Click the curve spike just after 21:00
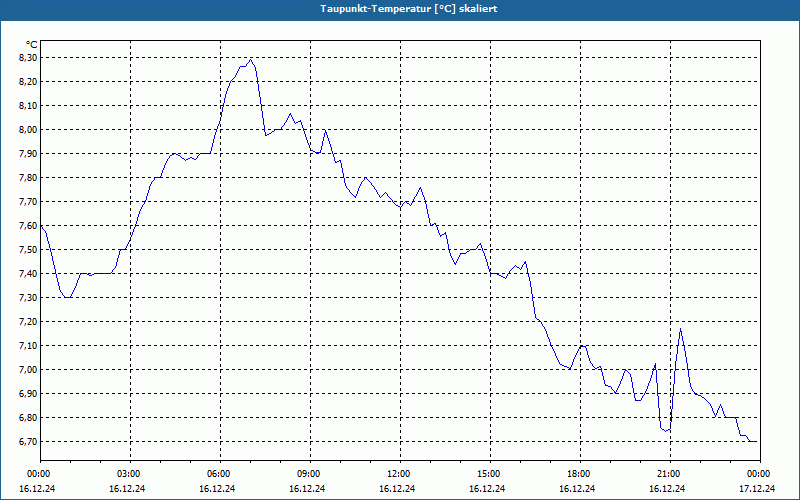The width and height of the screenshot is (800, 500). tap(681, 329)
